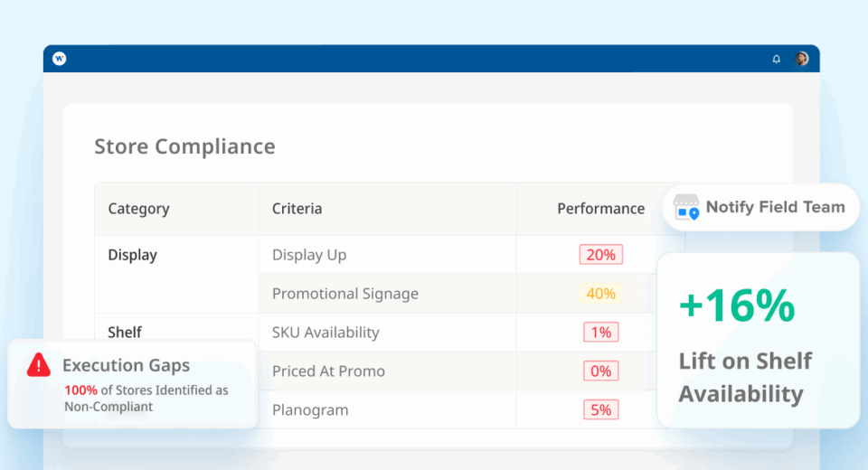Click the 0% Priced At Promo badge
Image resolution: width=868 pixels, height=470 pixels.
tap(600, 371)
